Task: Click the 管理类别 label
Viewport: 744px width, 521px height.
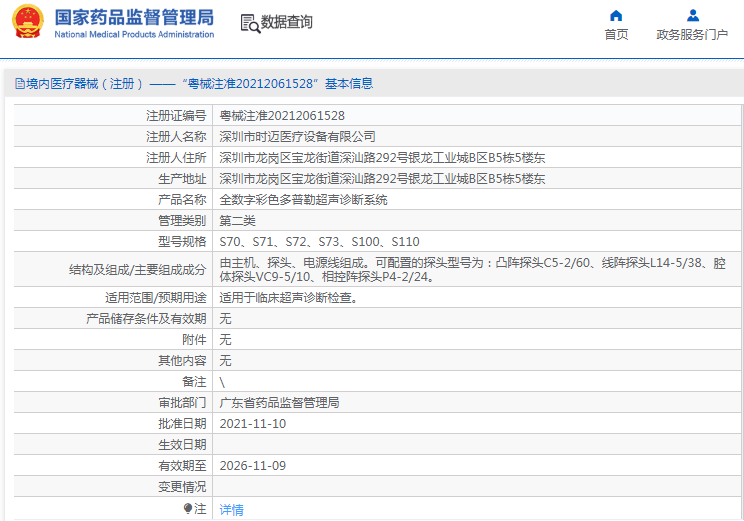Action: click(182, 221)
